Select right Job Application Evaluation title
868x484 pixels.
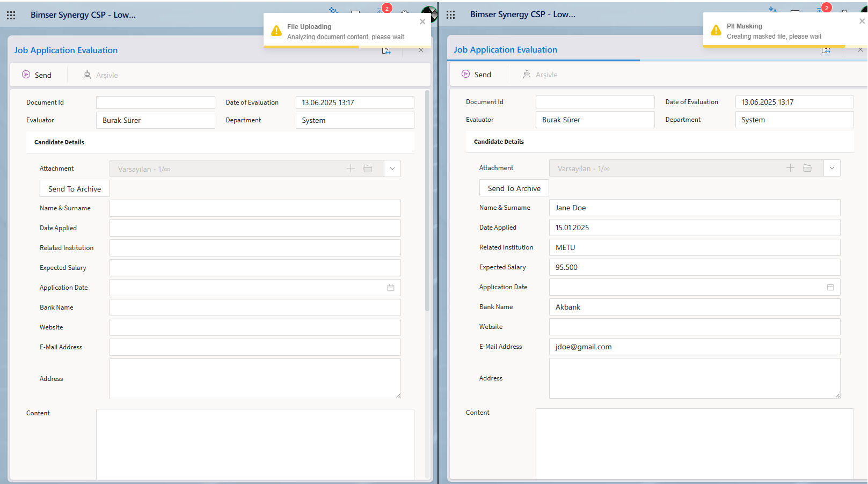coord(506,50)
